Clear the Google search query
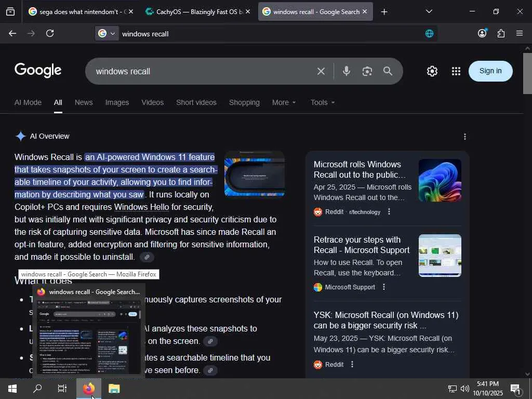The height and width of the screenshot is (399, 532). point(321,71)
